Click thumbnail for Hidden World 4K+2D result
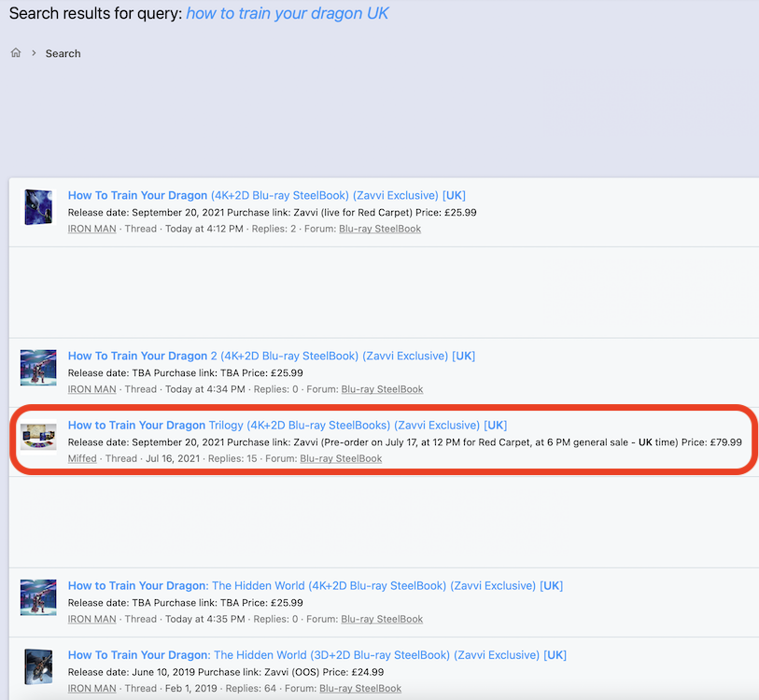 (38, 597)
